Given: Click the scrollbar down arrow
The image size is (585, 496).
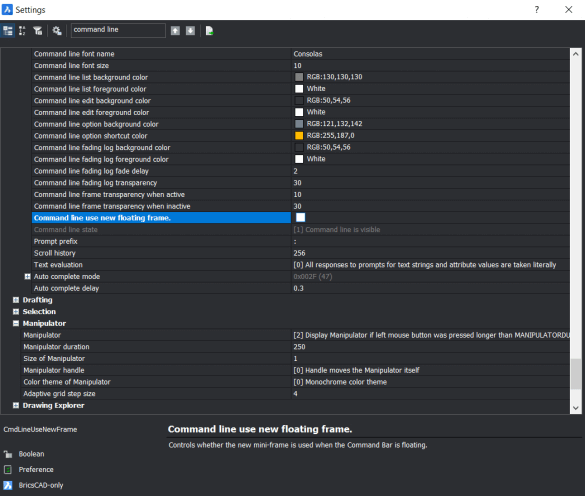Looking at the screenshot, I should [x=575, y=408].
